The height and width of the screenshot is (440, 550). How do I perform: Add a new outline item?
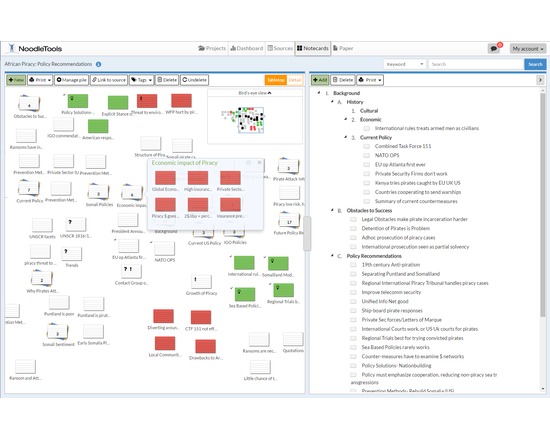[x=320, y=80]
